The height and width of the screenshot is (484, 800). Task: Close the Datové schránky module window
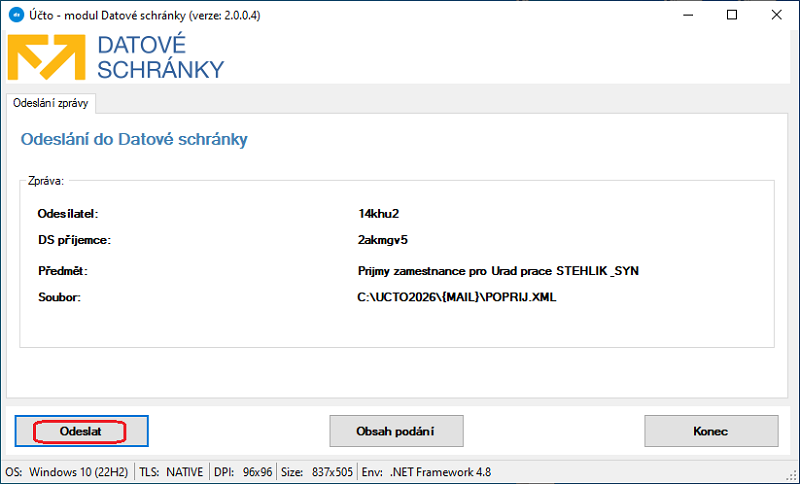pos(778,15)
